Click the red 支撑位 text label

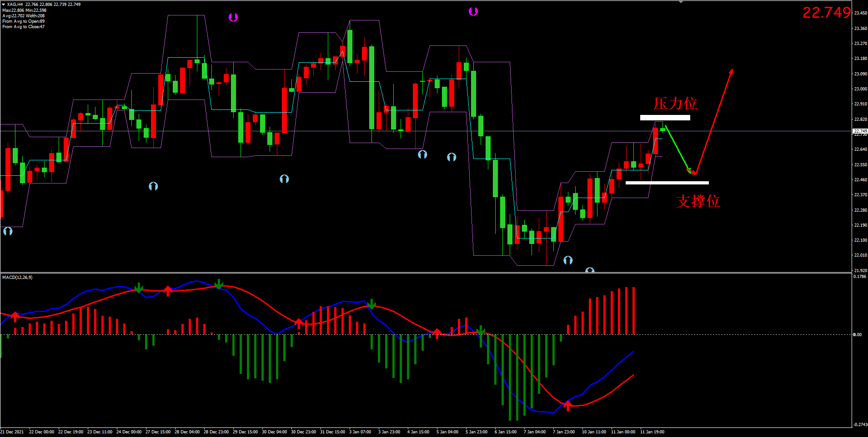pos(698,201)
